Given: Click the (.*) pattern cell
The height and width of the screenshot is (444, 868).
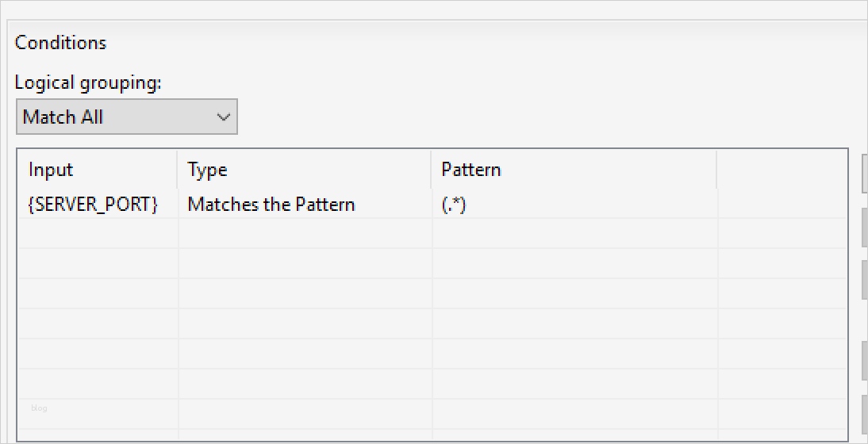Looking at the screenshot, I should (x=454, y=205).
